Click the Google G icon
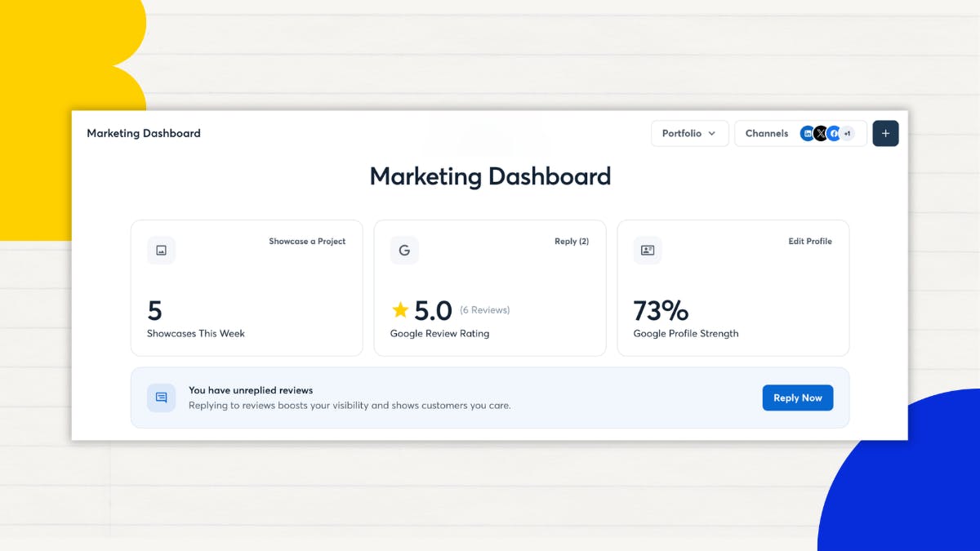The width and height of the screenshot is (980, 551). (x=404, y=251)
